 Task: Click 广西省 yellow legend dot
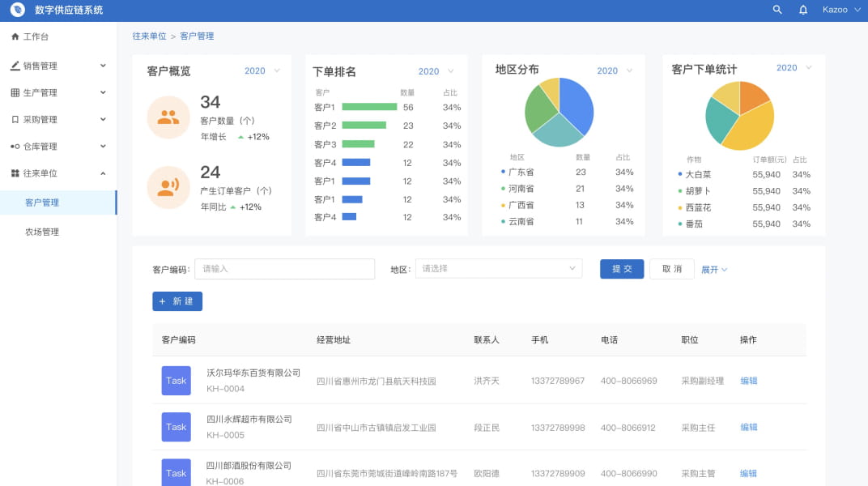(503, 206)
